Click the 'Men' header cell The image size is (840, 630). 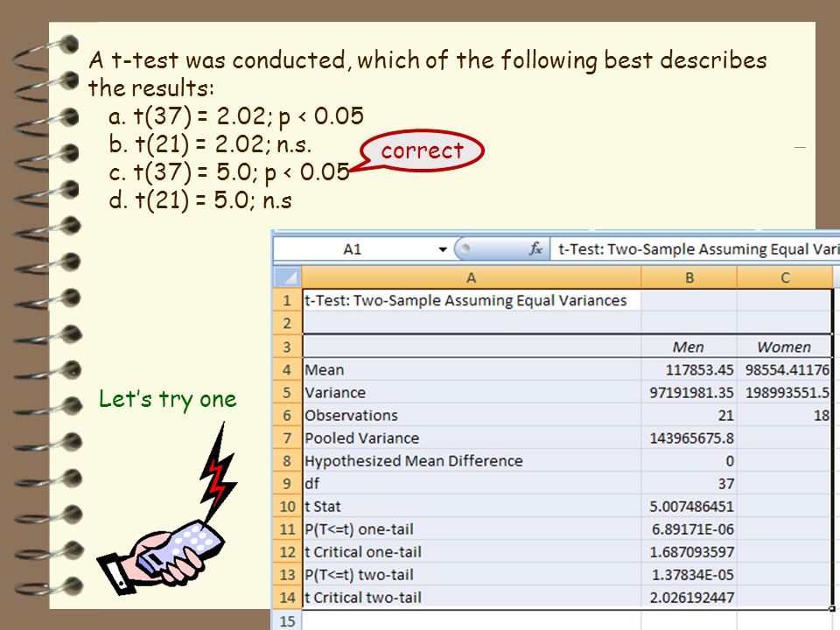(689, 347)
